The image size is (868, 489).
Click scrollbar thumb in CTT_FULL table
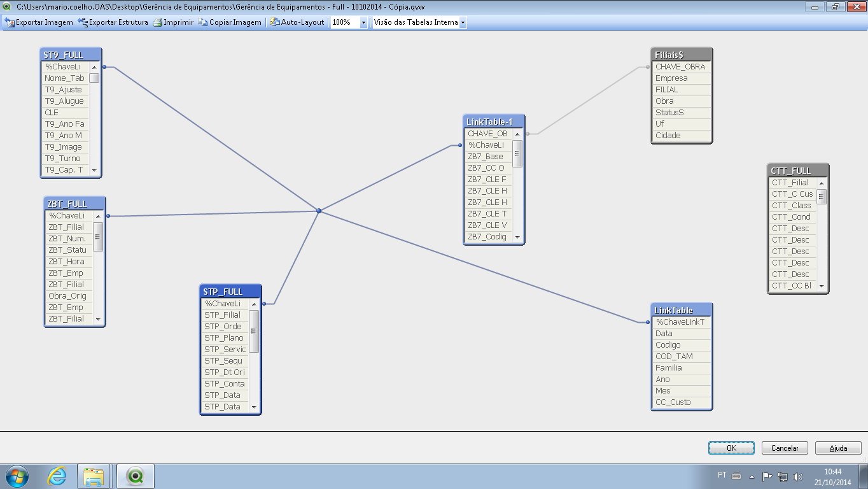822,196
